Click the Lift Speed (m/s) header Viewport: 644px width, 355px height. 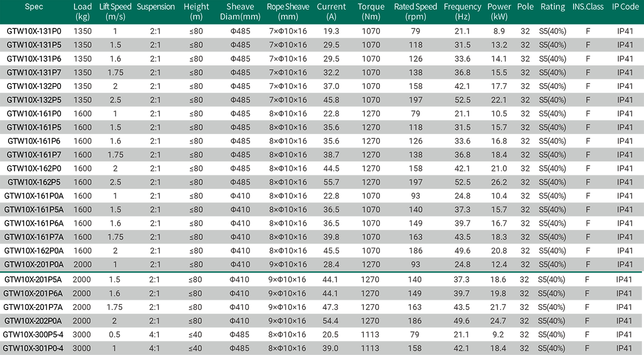click(x=115, y=11)
